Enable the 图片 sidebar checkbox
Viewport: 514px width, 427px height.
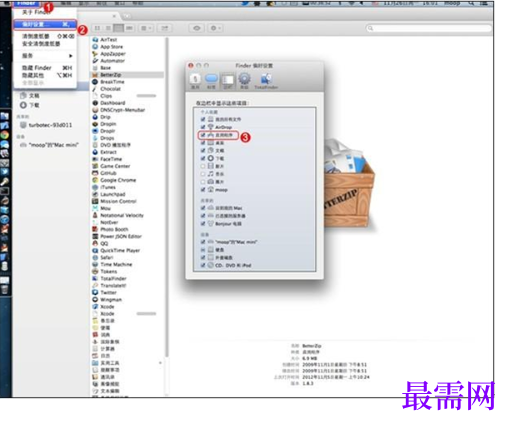click(x=203, y=182)
